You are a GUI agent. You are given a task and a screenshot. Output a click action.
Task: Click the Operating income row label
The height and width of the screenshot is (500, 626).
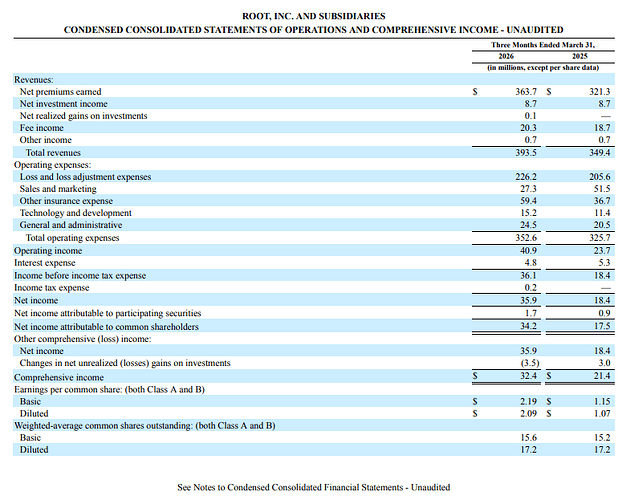click(x=48, y=250)
